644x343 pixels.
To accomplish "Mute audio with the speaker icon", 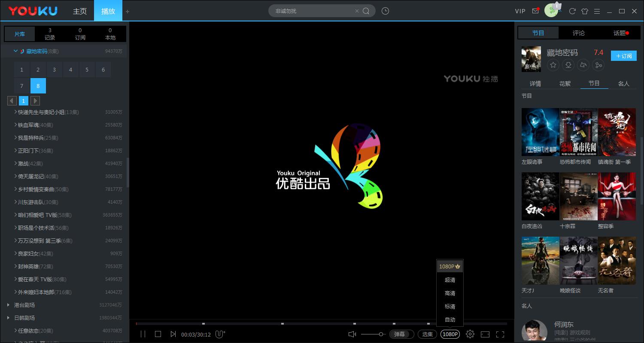I will pyautogui.click(x=352, y=334).
